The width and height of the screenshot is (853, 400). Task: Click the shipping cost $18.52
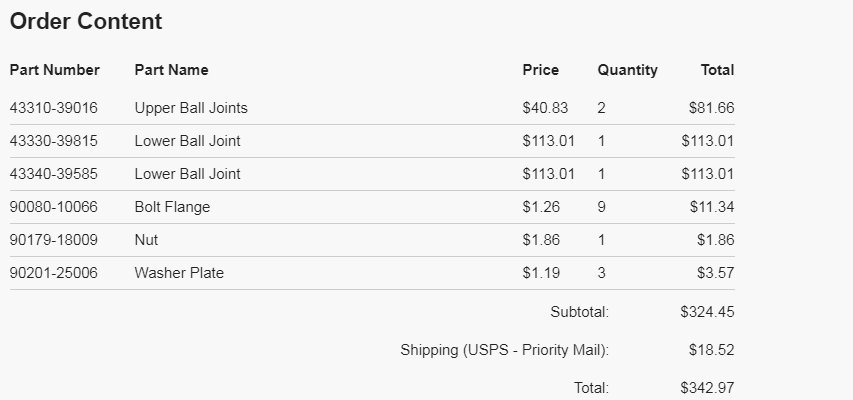[712, 349]
